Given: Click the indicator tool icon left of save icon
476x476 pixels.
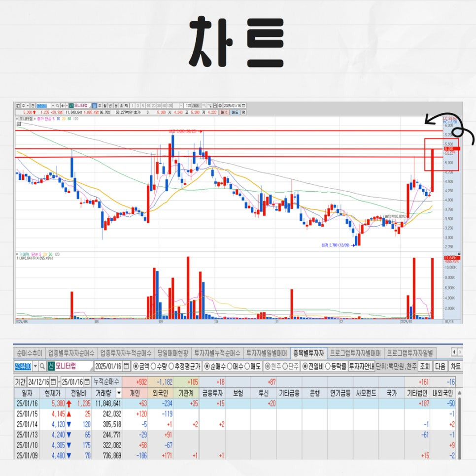Looking at the screenshot, I should tap(204, 105).
